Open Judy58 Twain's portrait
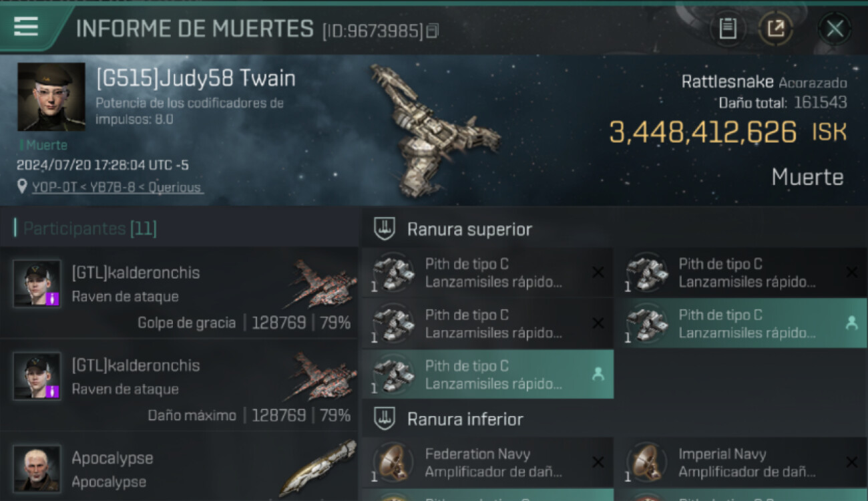This screenshot has height=501, width=868. pyautogui.click(x=51, y=97)
